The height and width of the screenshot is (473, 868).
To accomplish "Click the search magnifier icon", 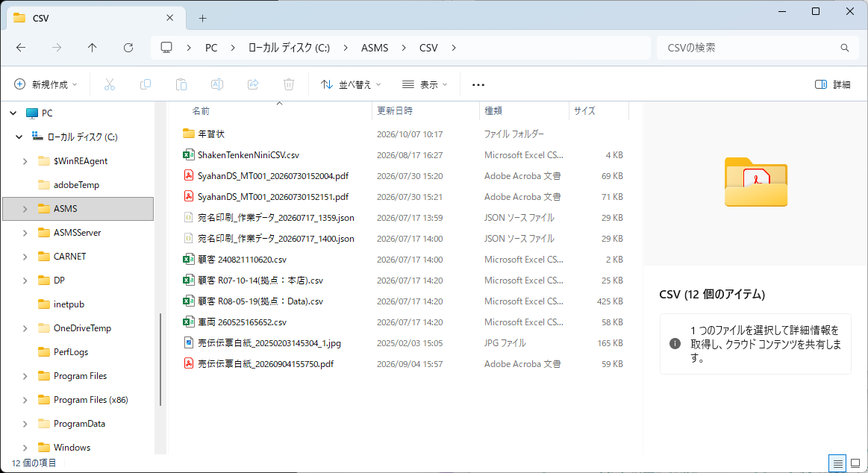I will pos(845,48).
